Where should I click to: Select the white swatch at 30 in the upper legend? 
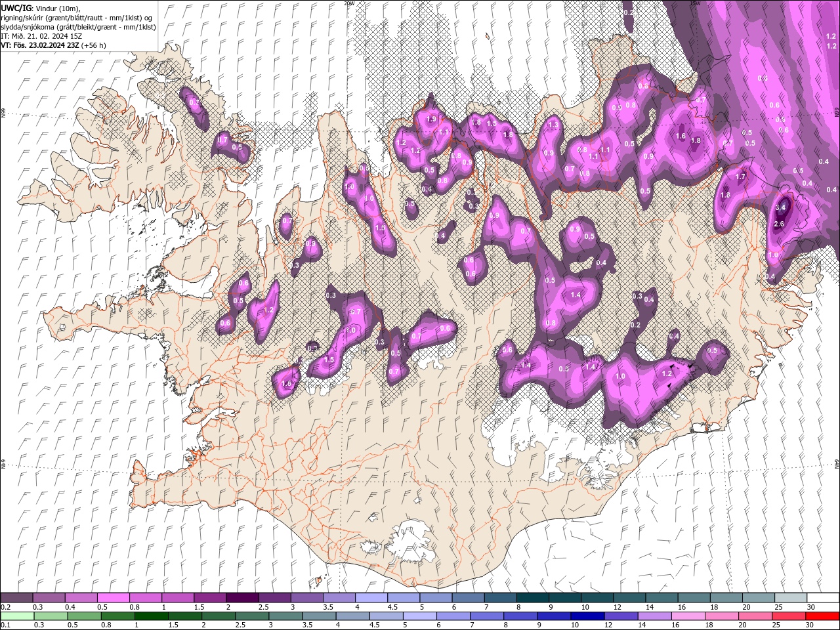pyautogui.click(x=823, y=598)
